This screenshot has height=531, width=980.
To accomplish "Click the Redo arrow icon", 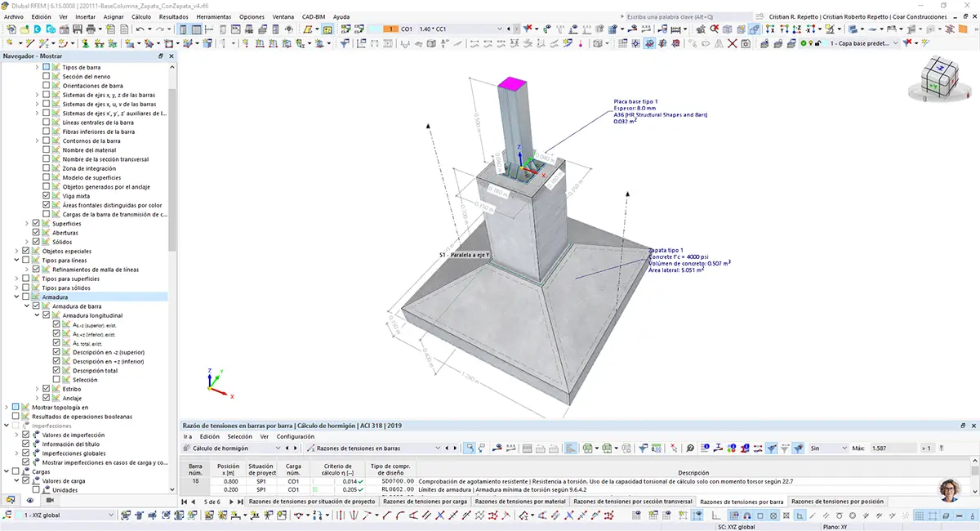I will tap(159, 29).
